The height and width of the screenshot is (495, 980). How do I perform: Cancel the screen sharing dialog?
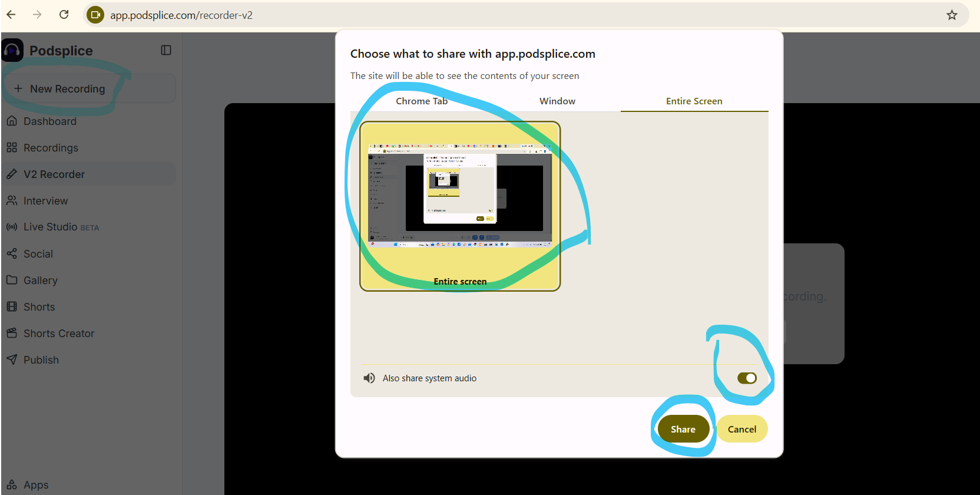pyautogui.click(x=742, y=429)
